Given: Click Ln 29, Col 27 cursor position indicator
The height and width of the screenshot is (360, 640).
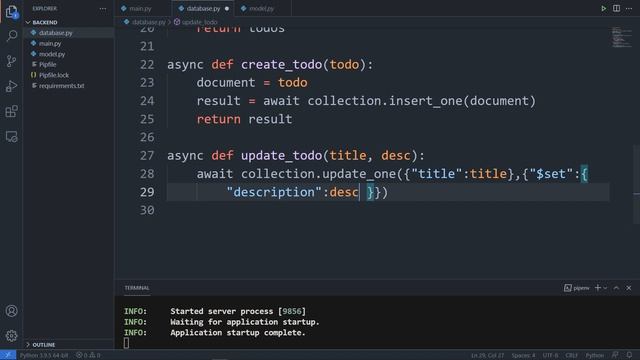Looking at the screenshot, I should pyautogui.click(x=487, y=355).
